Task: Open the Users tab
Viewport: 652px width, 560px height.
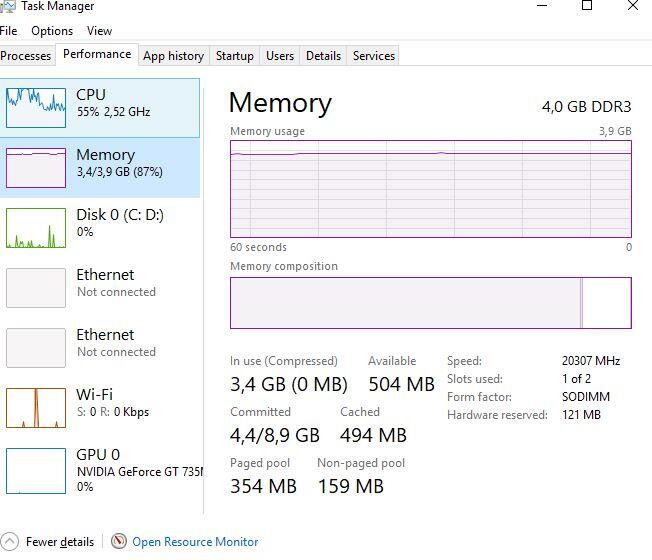Action: click(280, 56)
